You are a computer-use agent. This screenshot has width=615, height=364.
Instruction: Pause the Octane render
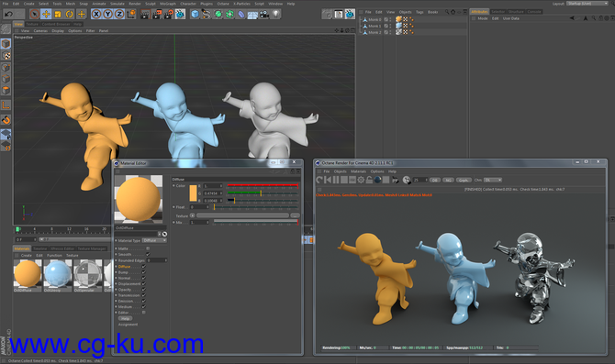coord(336,180)
